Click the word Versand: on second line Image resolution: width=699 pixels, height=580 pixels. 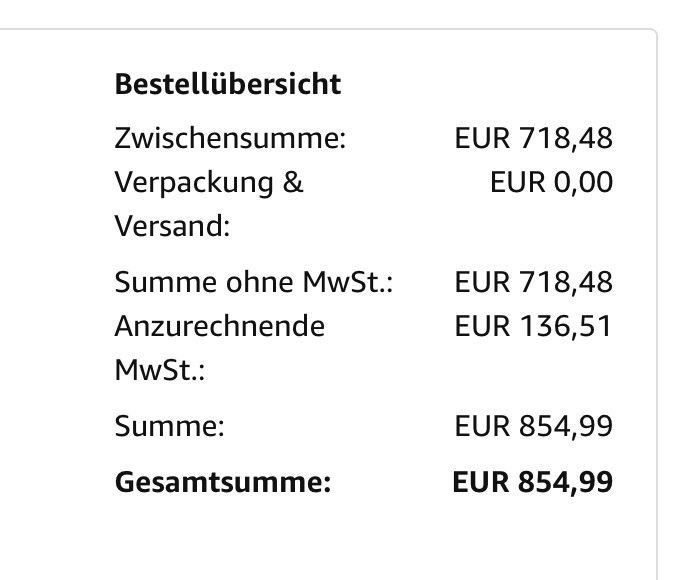click(173, 226)
